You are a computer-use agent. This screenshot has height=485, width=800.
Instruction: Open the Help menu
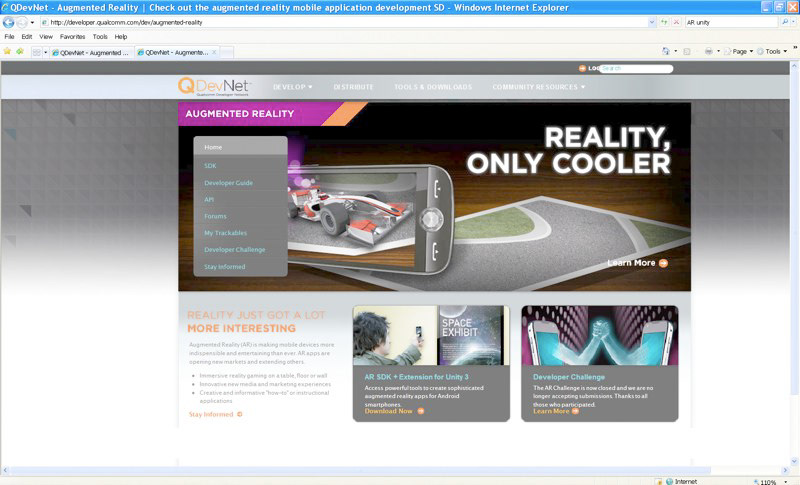click(x=121, y=37)
